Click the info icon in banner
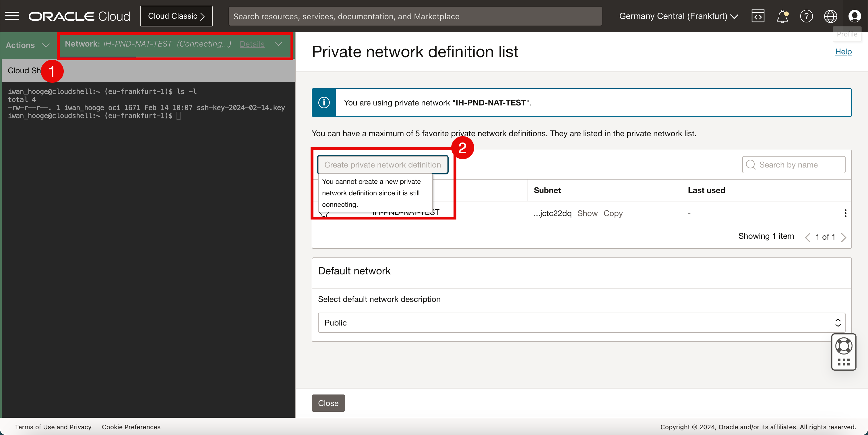 coord(324,103)
